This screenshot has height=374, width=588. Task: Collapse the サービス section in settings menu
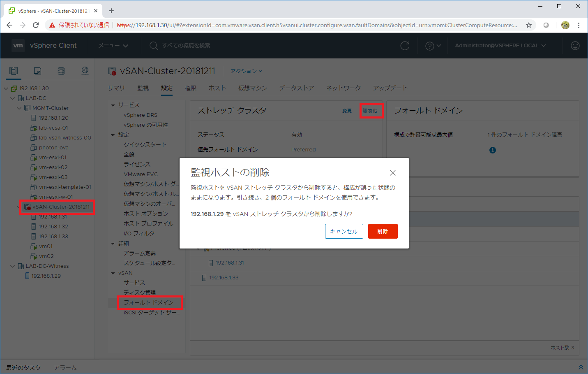coord(113,105)
